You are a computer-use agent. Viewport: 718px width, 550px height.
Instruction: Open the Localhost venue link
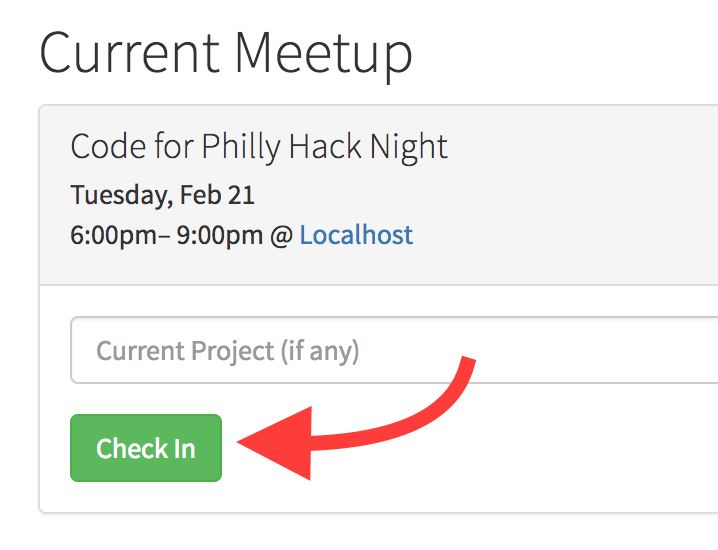click(x=356, y=235)
